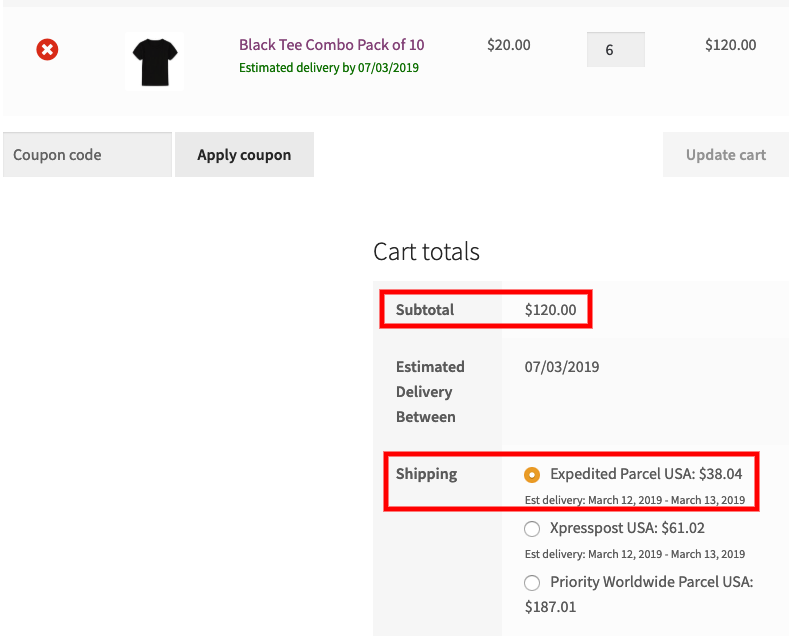
Task: Click green estimated delivery text under product
Action: pyautogui.click(x=328, y=68)
